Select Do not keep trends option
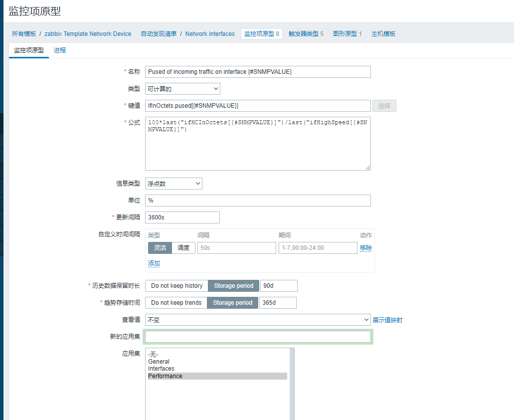Image resolution: width=514 pixels, height=420 pixels. pos(176,302)
